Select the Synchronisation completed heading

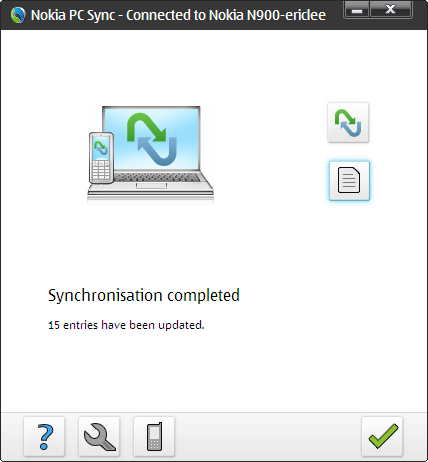coord(144,295)
